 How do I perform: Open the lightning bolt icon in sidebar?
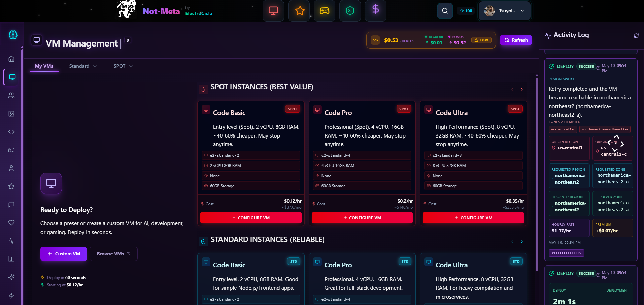tap(11, 296)
